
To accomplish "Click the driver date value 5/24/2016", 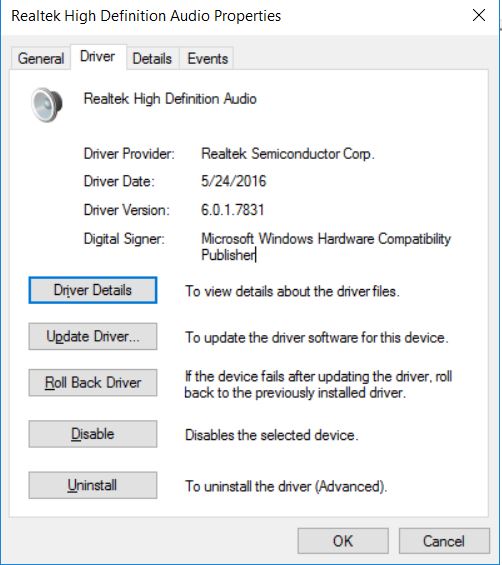I will tap(234, 181).
